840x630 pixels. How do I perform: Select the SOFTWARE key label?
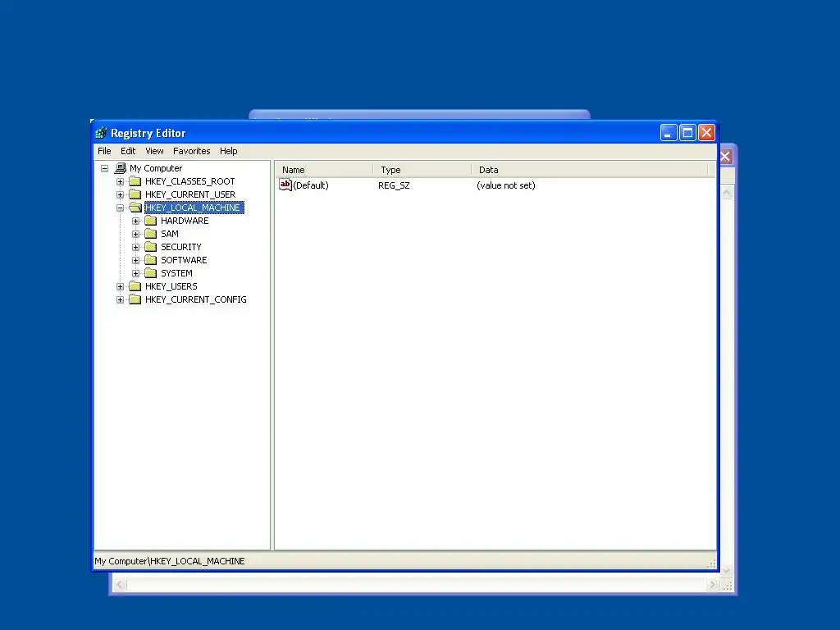(184, 260)
